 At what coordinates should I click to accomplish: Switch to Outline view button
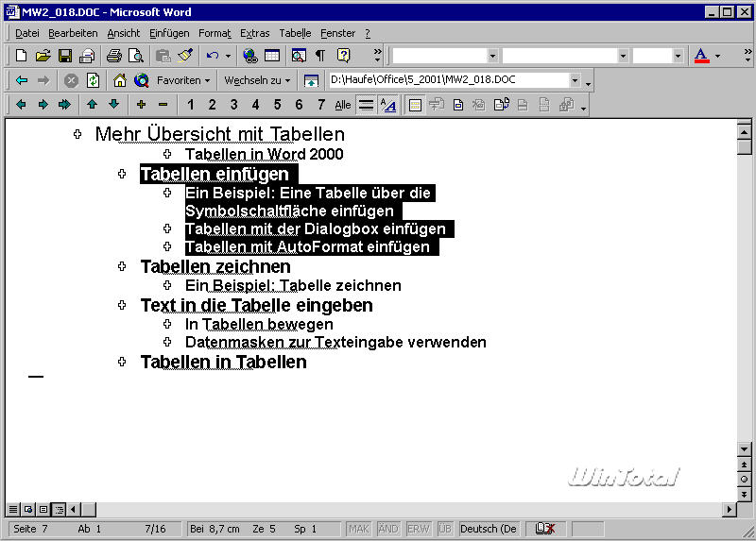(x=59, y=509)
